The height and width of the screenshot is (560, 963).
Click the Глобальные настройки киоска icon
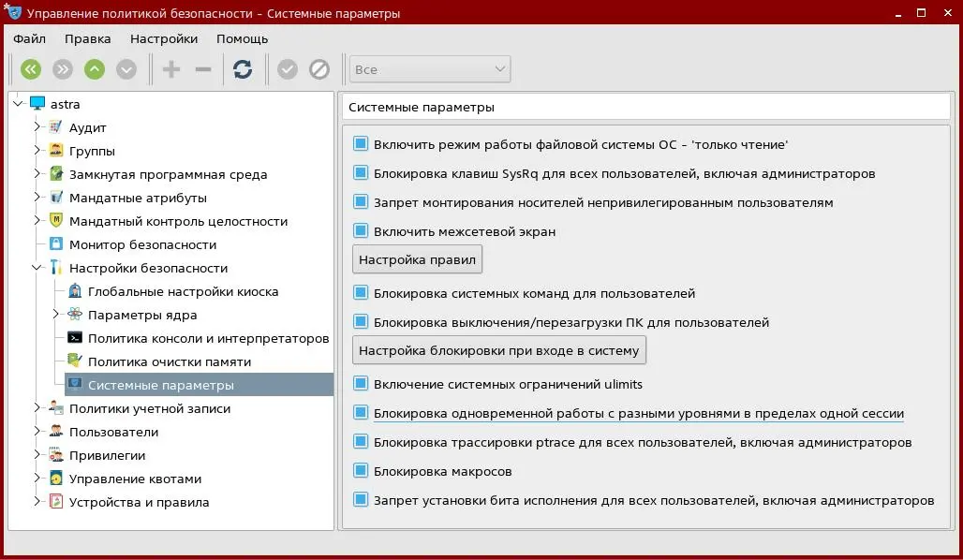pos(75,290)
